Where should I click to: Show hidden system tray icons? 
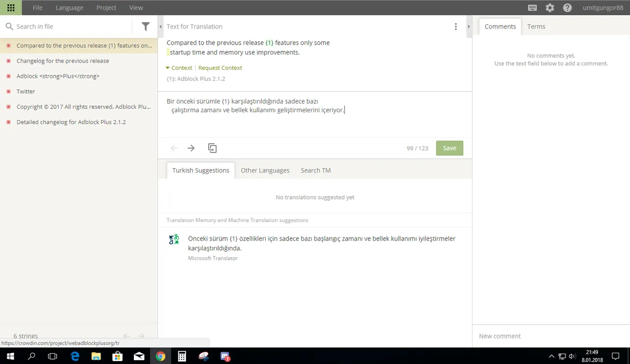551,356
